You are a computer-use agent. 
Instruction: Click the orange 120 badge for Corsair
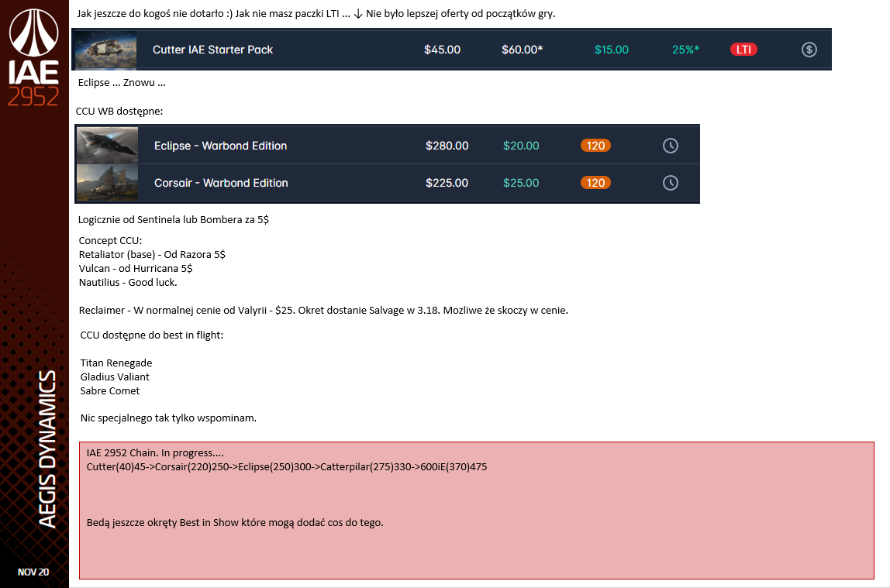[x=595, y=183]
